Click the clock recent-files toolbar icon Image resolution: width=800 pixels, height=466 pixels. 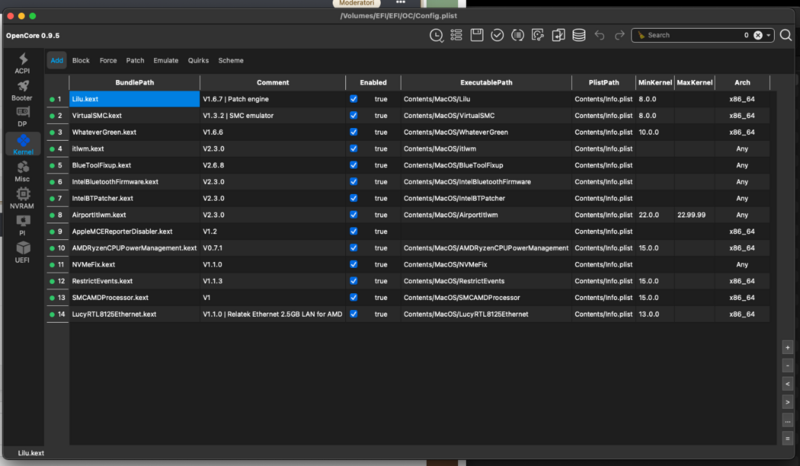pos(436,35)
